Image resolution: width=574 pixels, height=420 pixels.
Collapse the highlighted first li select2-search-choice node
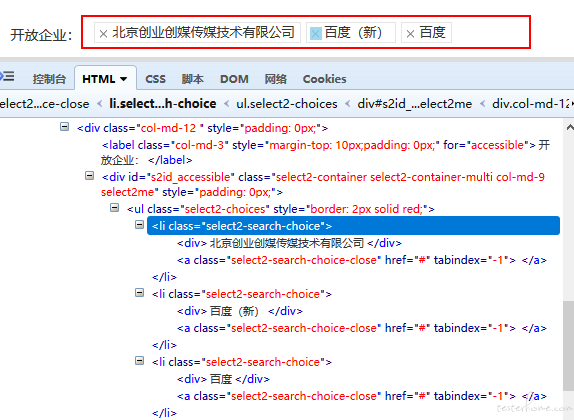[x=139, y=224]
